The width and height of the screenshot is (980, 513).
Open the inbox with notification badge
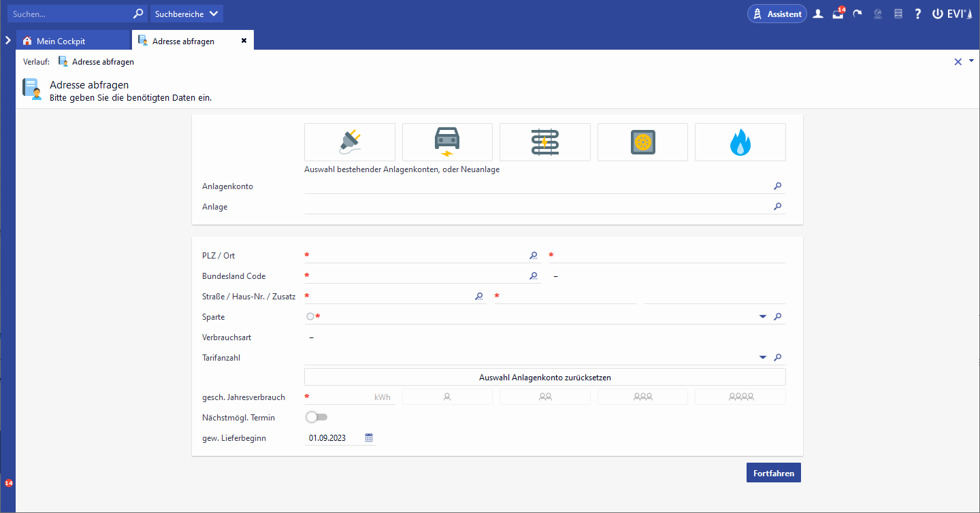point(838,14)
